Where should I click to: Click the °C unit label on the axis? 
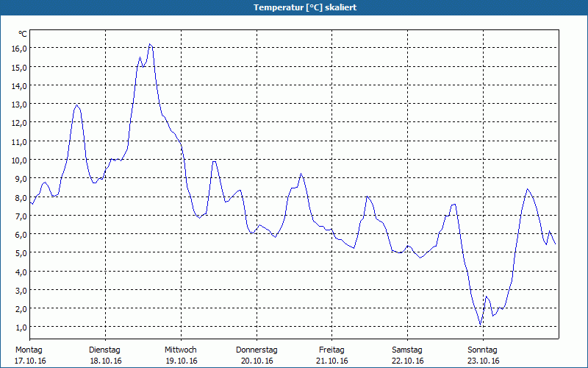23,34
